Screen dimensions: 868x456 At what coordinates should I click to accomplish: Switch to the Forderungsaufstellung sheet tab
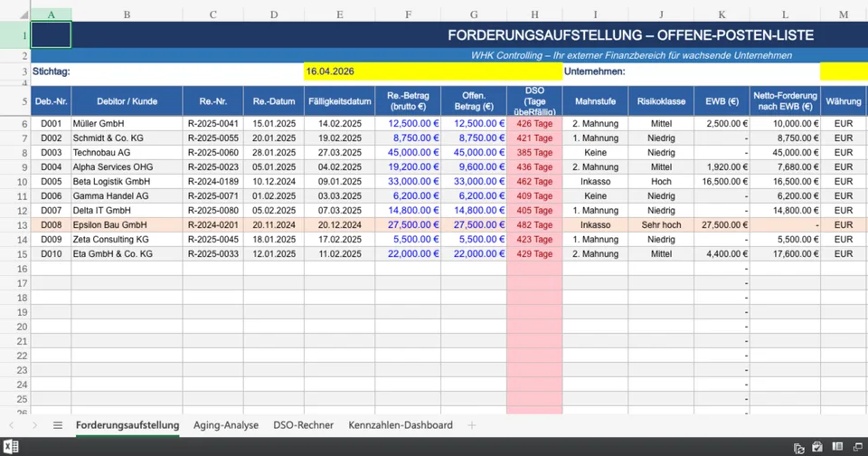click(127, 425)
